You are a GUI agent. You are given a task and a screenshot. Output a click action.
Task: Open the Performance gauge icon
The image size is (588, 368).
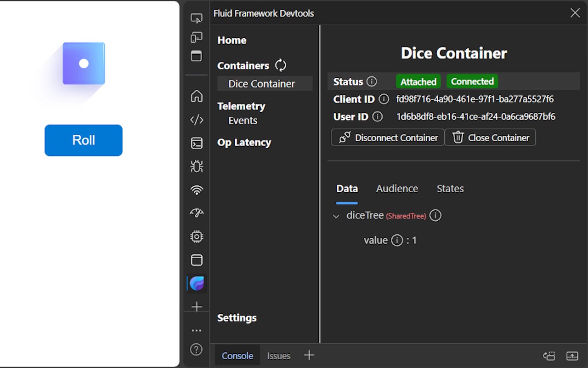pyautogui.click(x=197, y=213)
